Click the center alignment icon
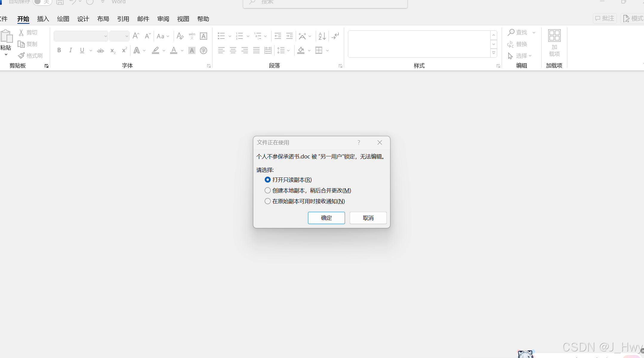Screen dimensions: 644x358 [233, 50]
